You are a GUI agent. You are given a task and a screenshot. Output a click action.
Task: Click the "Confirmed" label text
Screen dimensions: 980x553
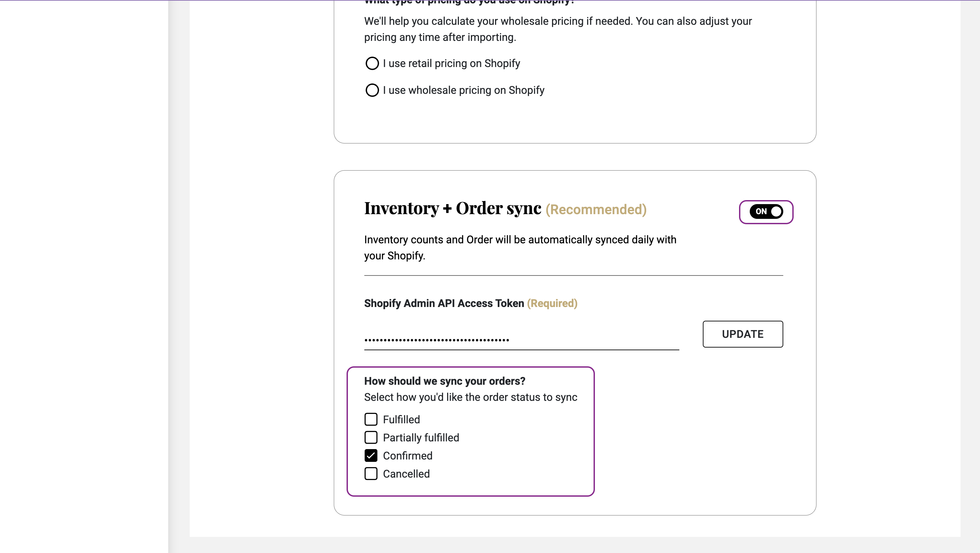click(x=408, y=455)
